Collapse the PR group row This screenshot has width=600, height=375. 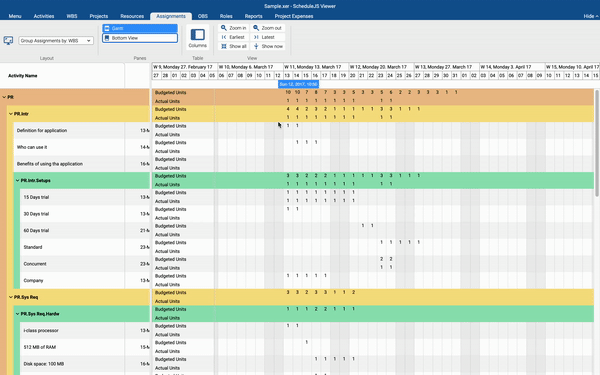click(x=4, y=97)
